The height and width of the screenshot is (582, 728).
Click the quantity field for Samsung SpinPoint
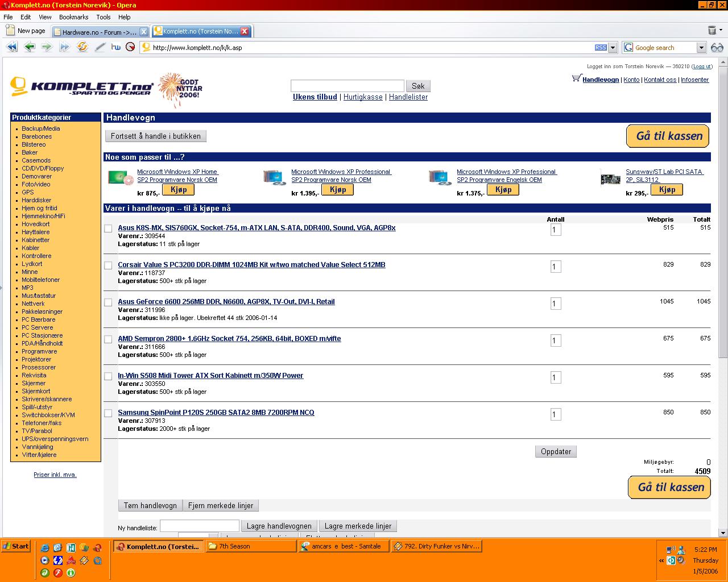pos(556,414)
